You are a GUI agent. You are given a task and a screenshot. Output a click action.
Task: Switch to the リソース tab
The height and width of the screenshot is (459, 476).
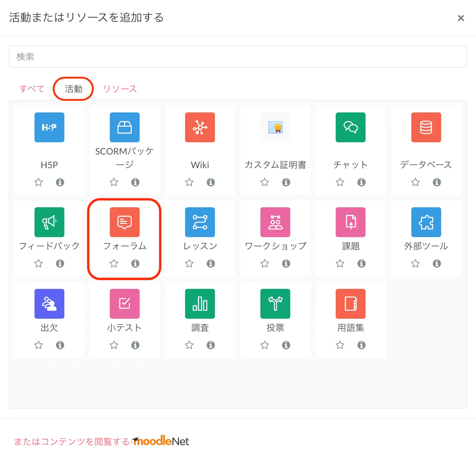click(120, 89)
